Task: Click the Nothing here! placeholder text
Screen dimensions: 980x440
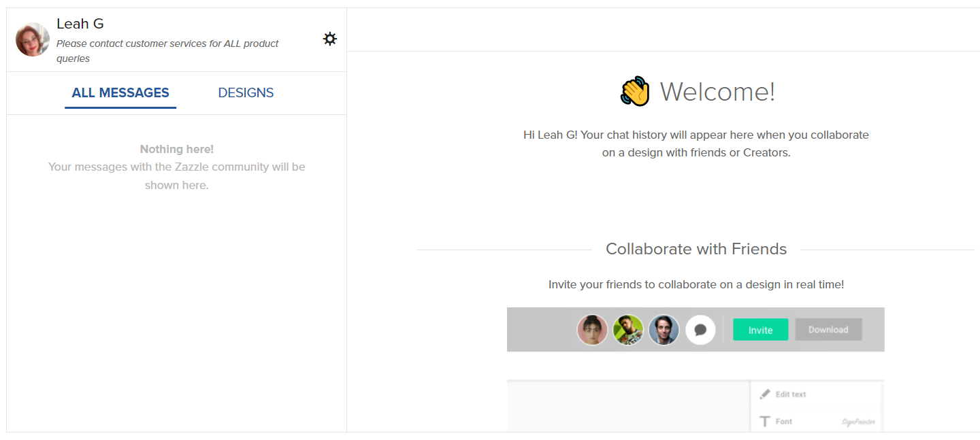Action: pos(177,149)
